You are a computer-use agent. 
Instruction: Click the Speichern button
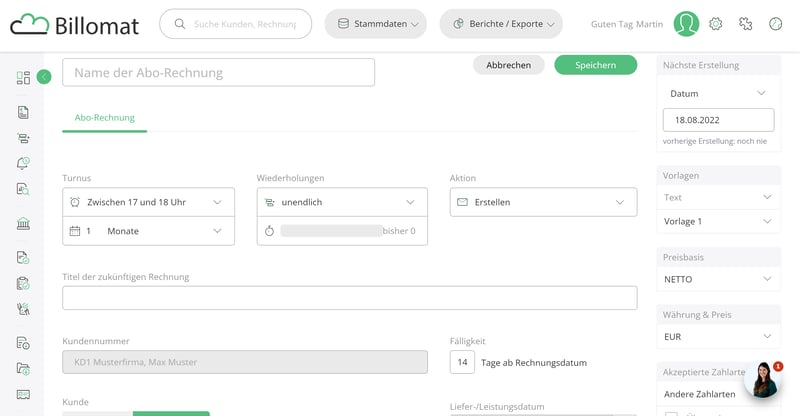tap(595, 65)
